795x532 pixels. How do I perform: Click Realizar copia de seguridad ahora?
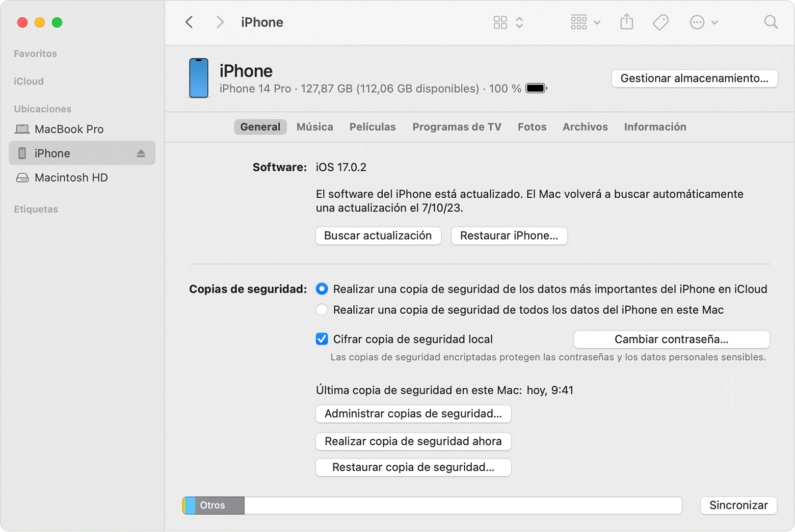click(413, 441)
